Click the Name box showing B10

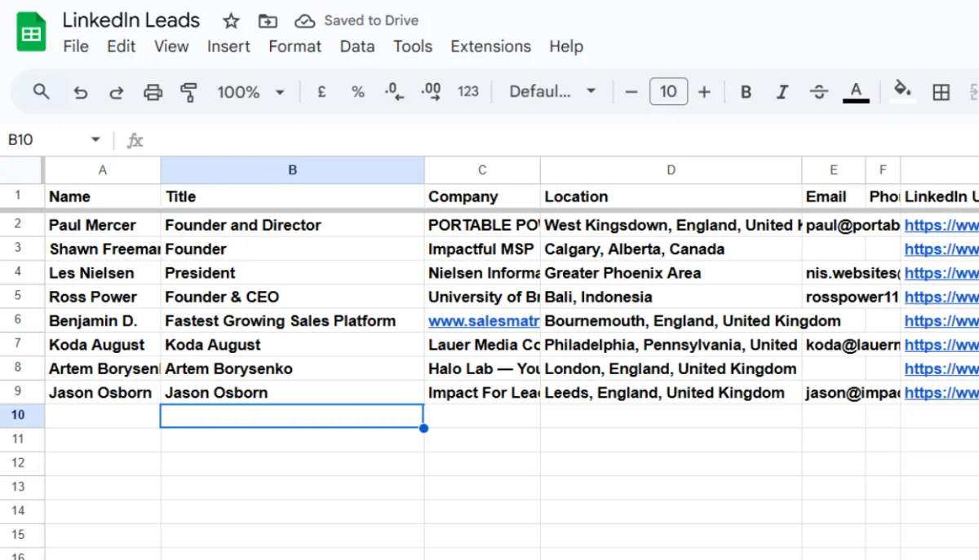click(x=46, y=140)
